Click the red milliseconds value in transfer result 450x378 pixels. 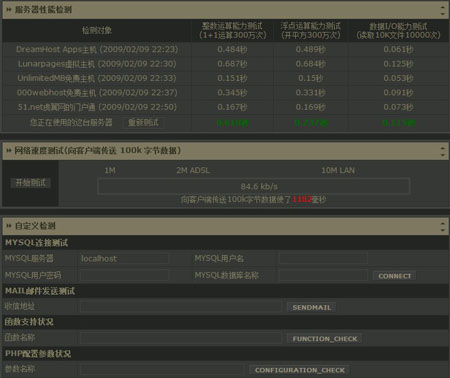302,199
